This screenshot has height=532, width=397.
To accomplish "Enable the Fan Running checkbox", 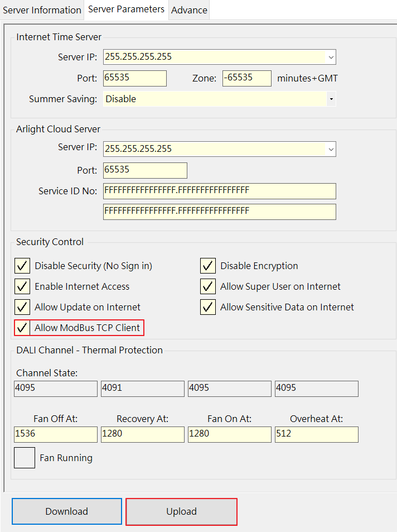I will (x=25, y=458).
